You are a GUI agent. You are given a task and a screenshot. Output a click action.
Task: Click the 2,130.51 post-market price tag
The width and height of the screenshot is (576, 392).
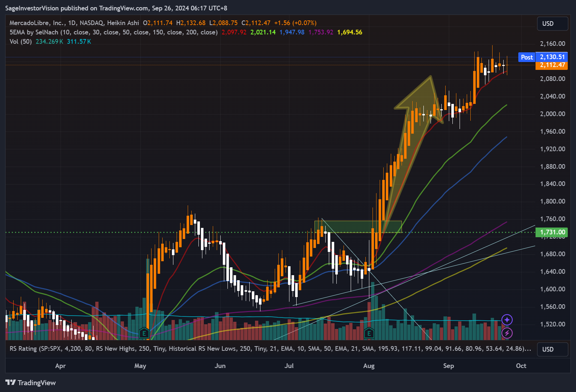point(552,57)
